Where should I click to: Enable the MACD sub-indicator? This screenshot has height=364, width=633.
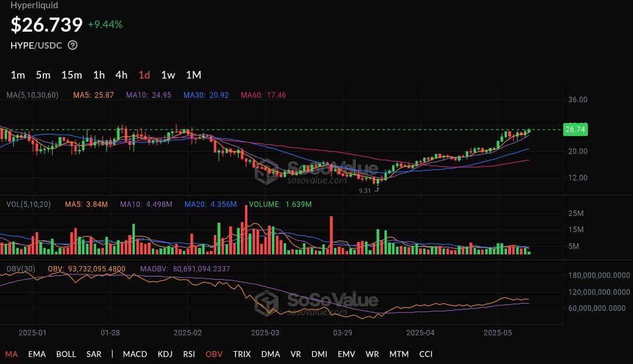click(x=135, y=354)
